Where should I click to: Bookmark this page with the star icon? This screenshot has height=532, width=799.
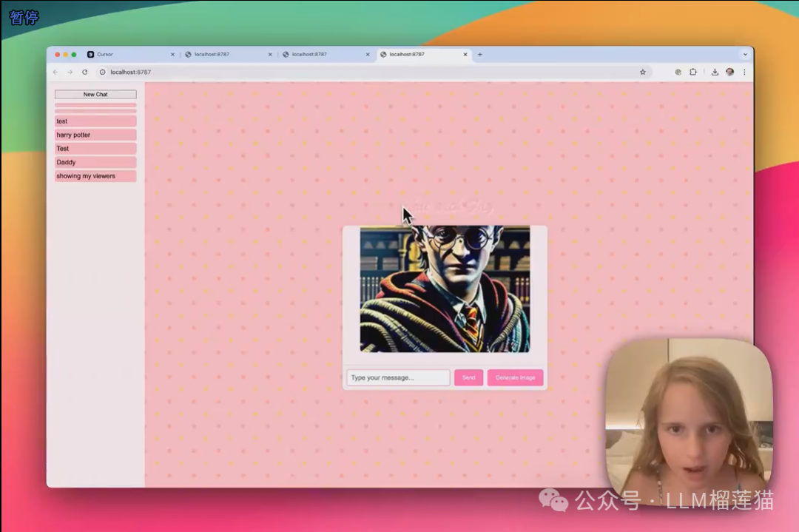[x=643, y=73]
